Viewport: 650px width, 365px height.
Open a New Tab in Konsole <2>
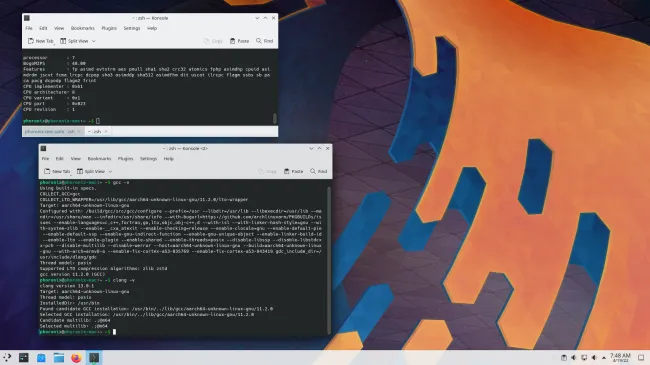pyautogui.click(x=57, y=171)
